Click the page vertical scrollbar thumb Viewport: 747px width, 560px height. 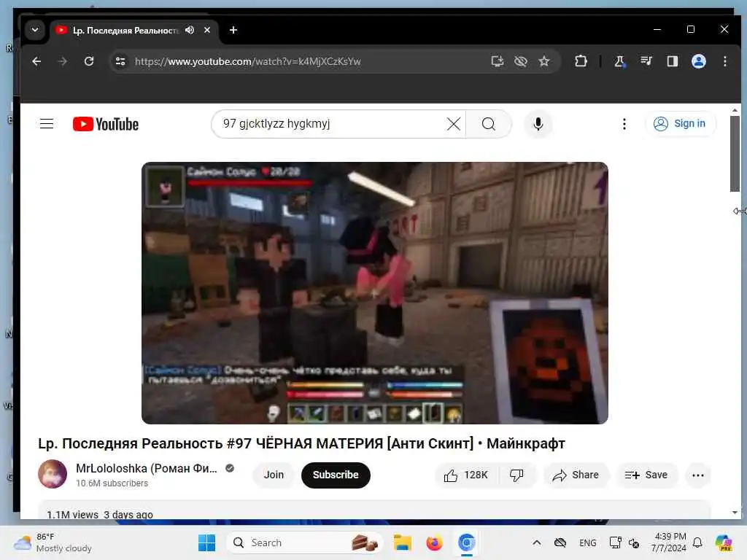pyautogui.click(x=735, y=153)
